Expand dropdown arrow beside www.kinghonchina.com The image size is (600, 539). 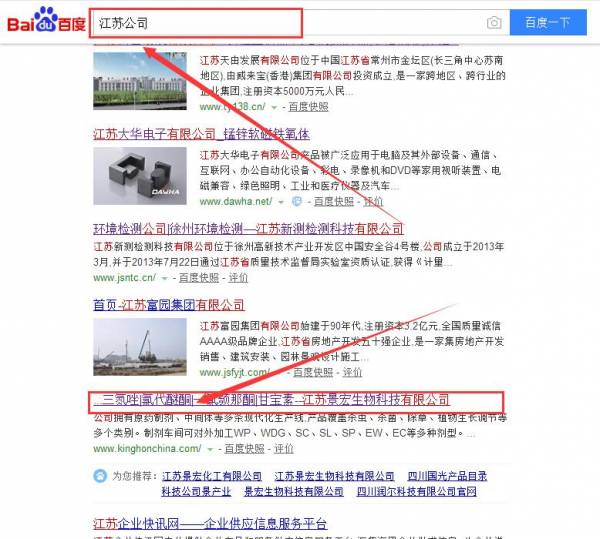coord(210,449)
